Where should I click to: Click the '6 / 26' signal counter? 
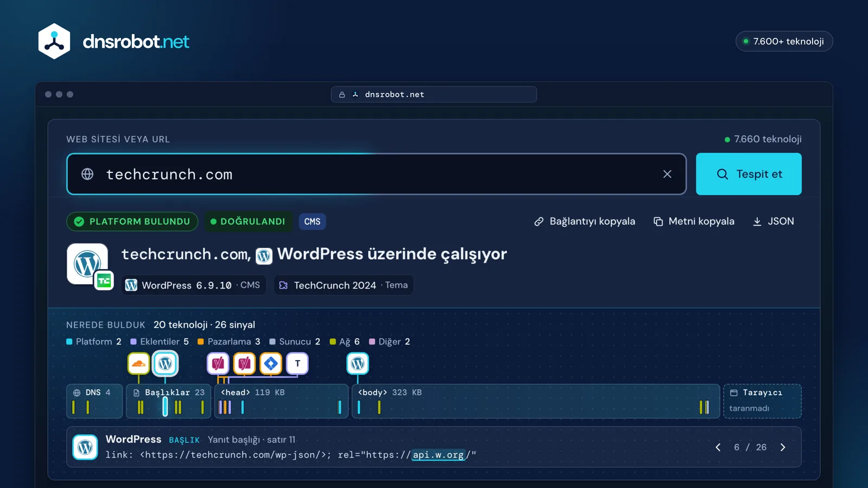coord(750,447)
